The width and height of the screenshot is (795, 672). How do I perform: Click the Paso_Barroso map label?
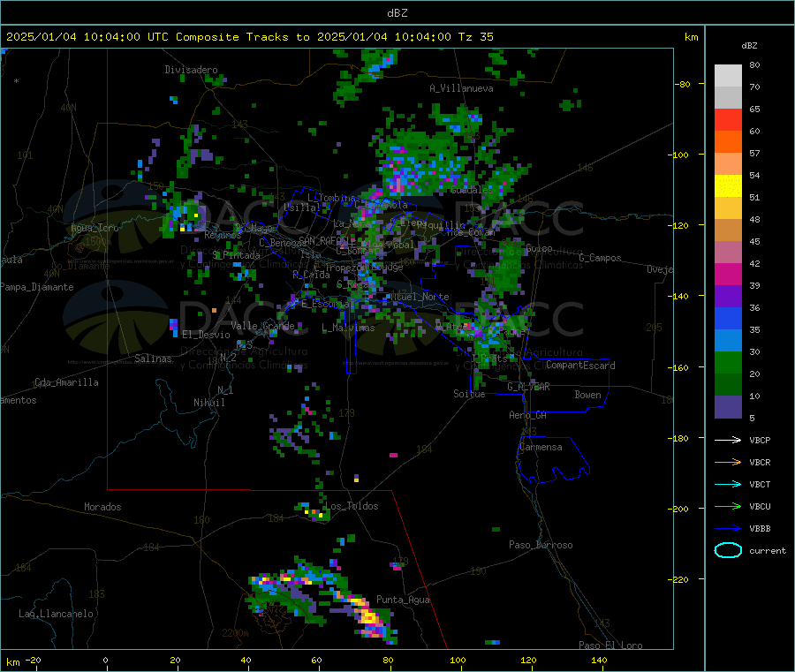pyautogui.click(x=541, y=546)
